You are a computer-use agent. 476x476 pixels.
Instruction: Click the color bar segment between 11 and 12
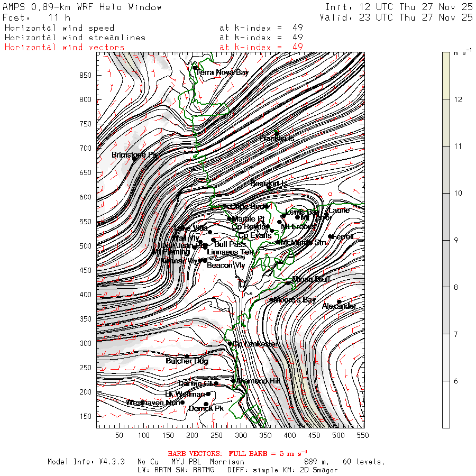[446, 123]
